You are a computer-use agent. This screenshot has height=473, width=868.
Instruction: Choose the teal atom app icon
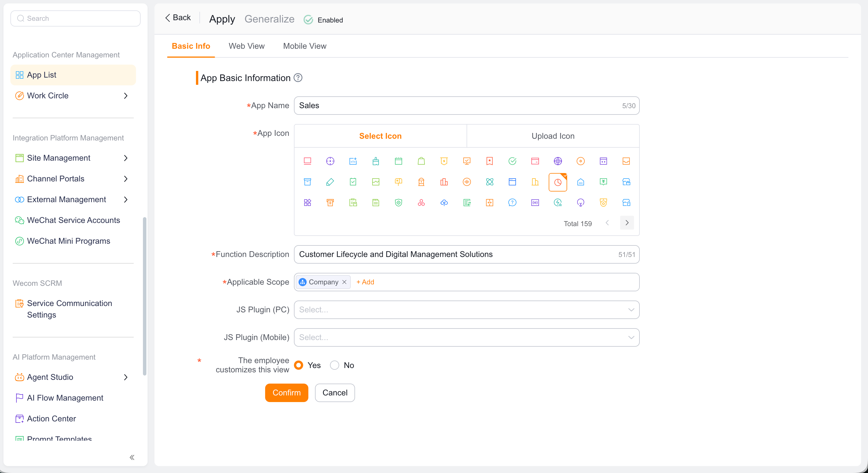(x=489, y=182)
